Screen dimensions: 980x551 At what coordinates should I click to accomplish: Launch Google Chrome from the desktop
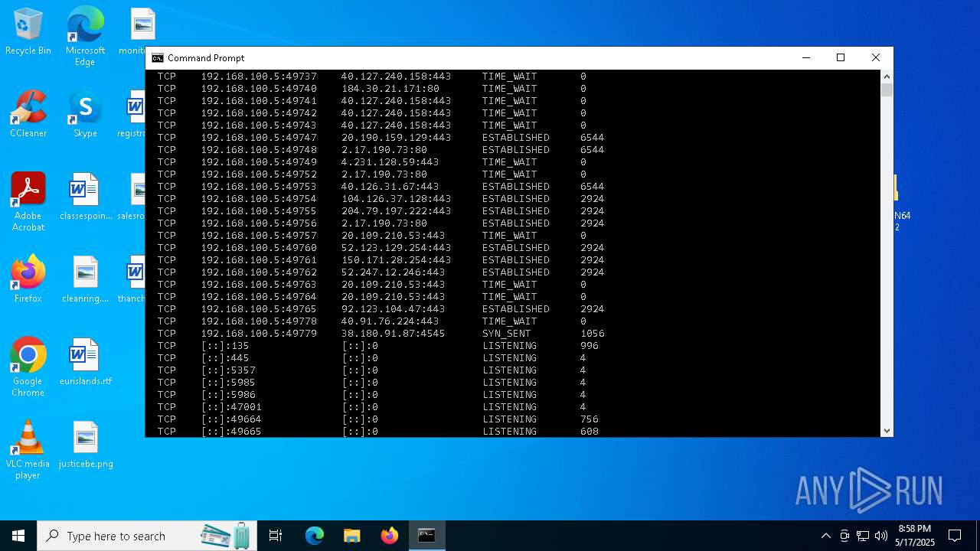tap(28, 367)
